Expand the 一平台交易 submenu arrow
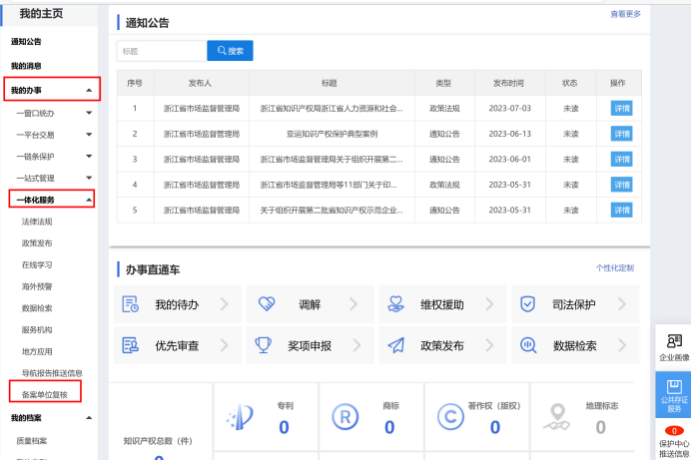Viewport: 693px width, 461px height. 89,134
